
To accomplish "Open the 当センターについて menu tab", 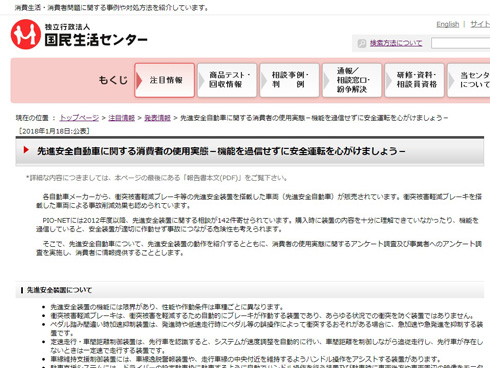I will 469,80.
